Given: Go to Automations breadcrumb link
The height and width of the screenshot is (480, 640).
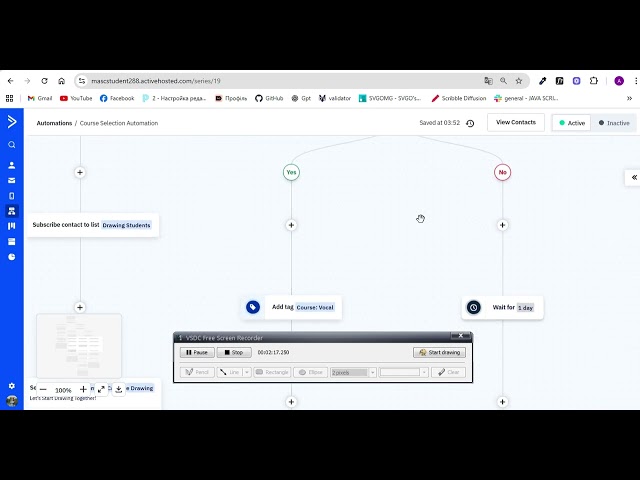Looking at the screenshot, I should tap(54, 123).
